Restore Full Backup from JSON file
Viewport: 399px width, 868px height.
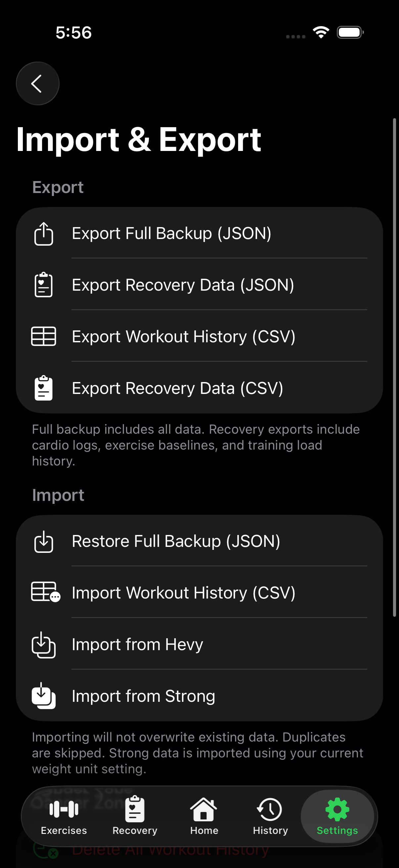click(175, 541)
